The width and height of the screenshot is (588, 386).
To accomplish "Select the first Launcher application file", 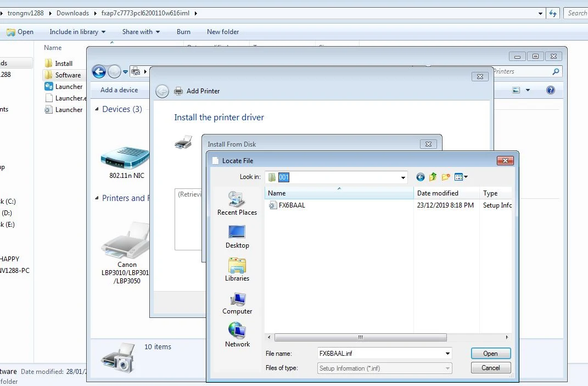I will point(64,87).
